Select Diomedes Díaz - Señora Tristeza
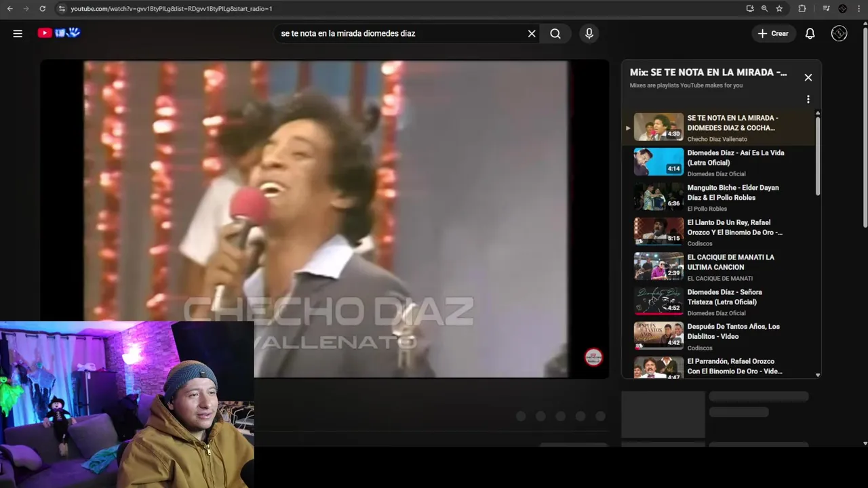 pos(725,297)
